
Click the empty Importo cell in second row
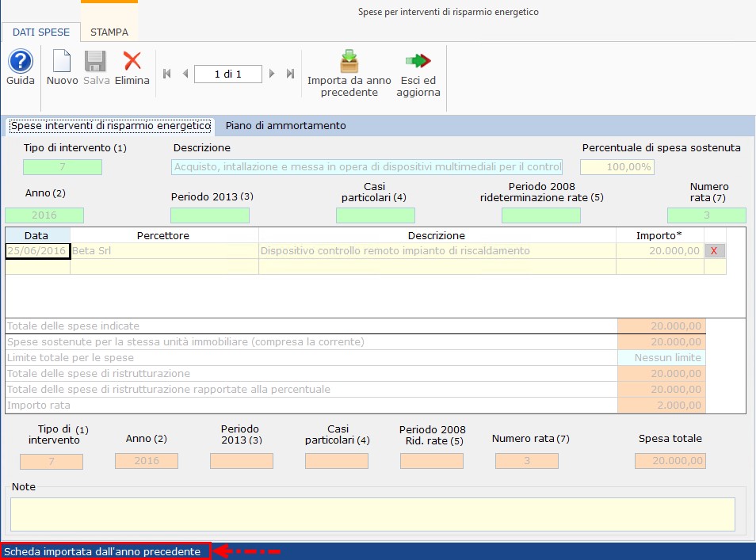660,266
